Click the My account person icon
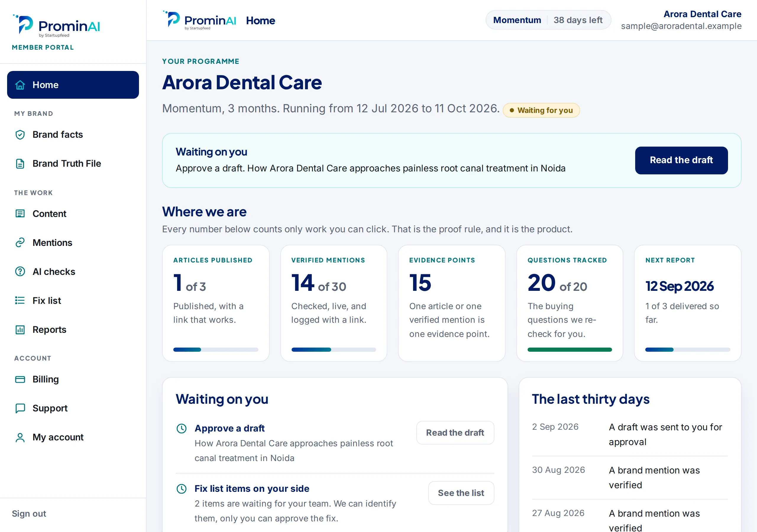Screen dimensions: 757x532 coord(20,437)
